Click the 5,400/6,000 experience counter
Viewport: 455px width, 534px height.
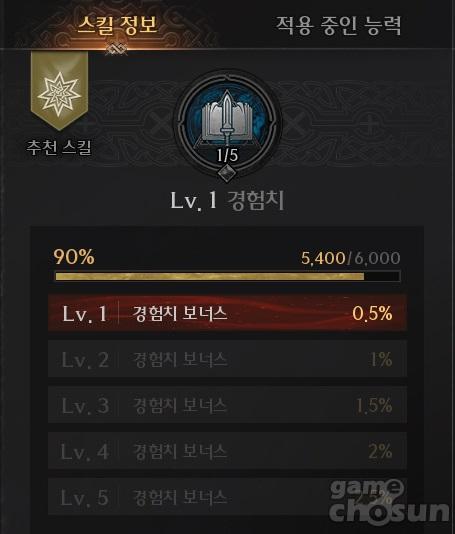[350, 258]
